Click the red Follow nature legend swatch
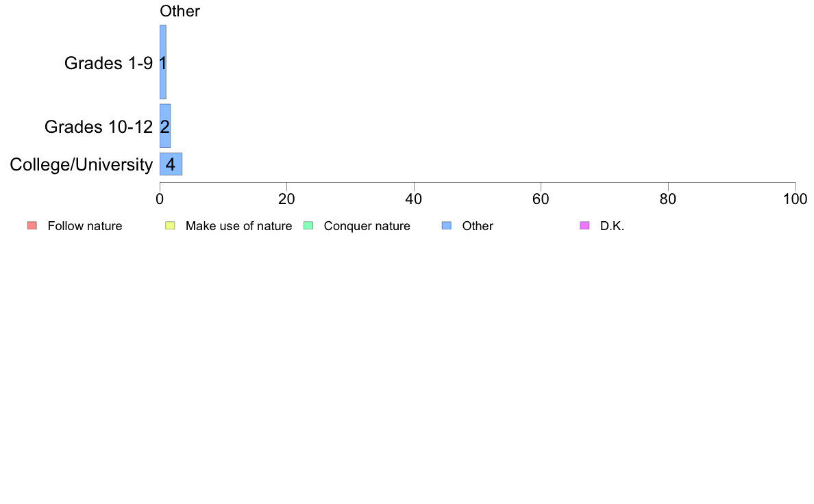Image resolution: width=814 pixels, height=504 pixels. click(32, 225)
